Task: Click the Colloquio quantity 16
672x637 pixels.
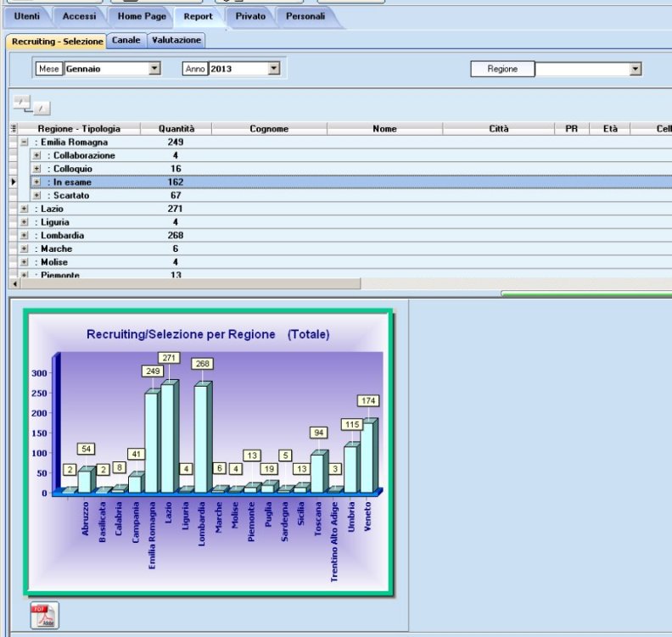Action: 176,168
